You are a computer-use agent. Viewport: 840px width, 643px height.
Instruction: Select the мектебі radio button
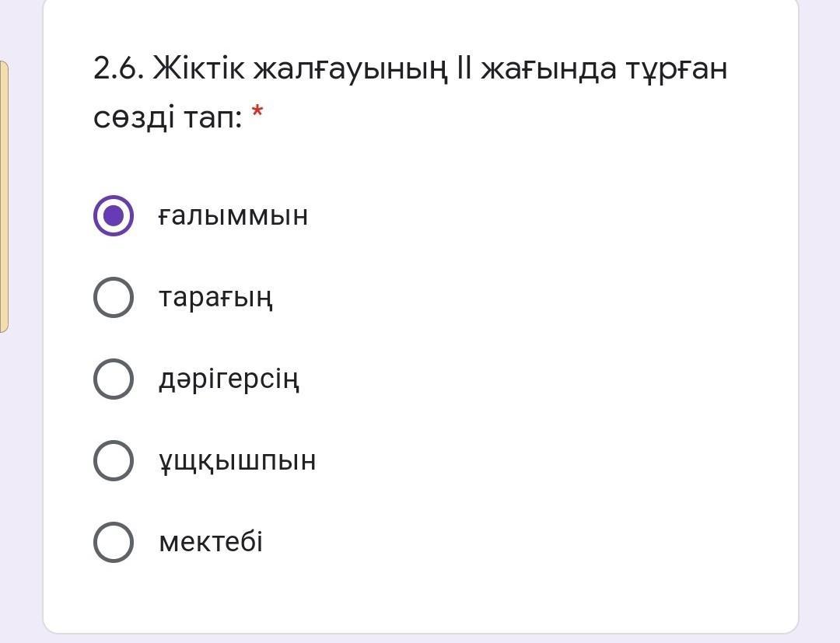pyautogui.click(x=114, y=542)
